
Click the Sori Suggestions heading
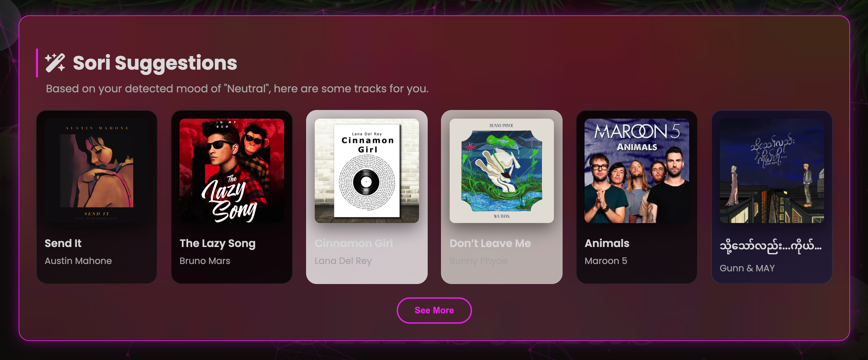(x=155, y=63)
